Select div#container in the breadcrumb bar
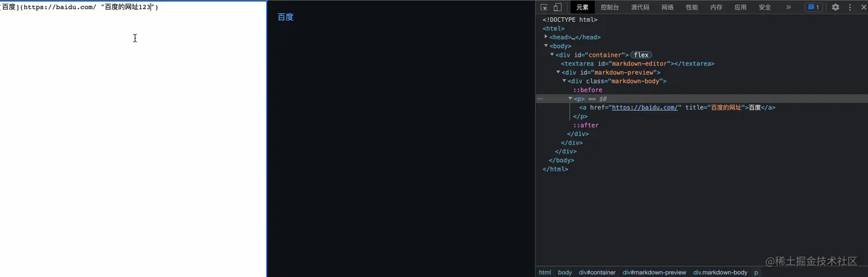 point(597,272)
